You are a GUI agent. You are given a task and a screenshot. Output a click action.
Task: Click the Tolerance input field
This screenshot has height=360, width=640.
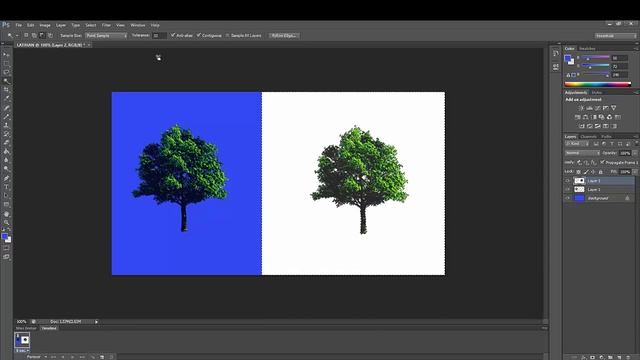tap(159, 36)
